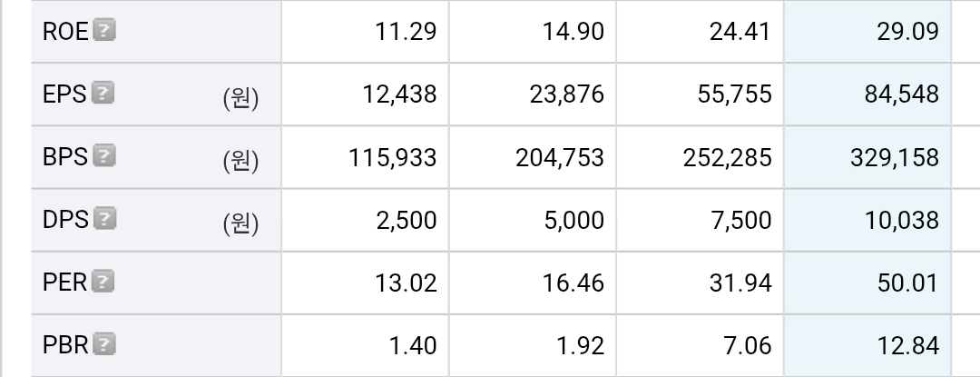Open the PER help question-mark icon
This screenshot has width=980, height=377.
click(103, 282)
